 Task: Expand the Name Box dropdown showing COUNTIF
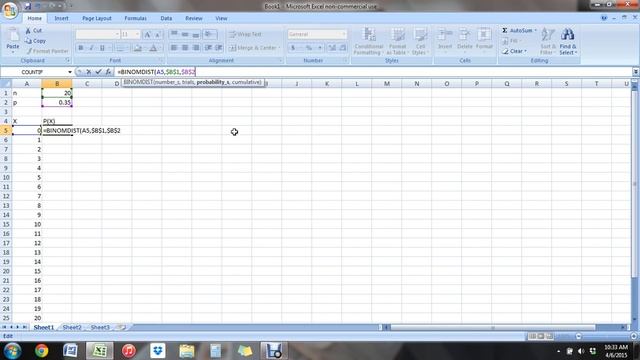[70, 72]
